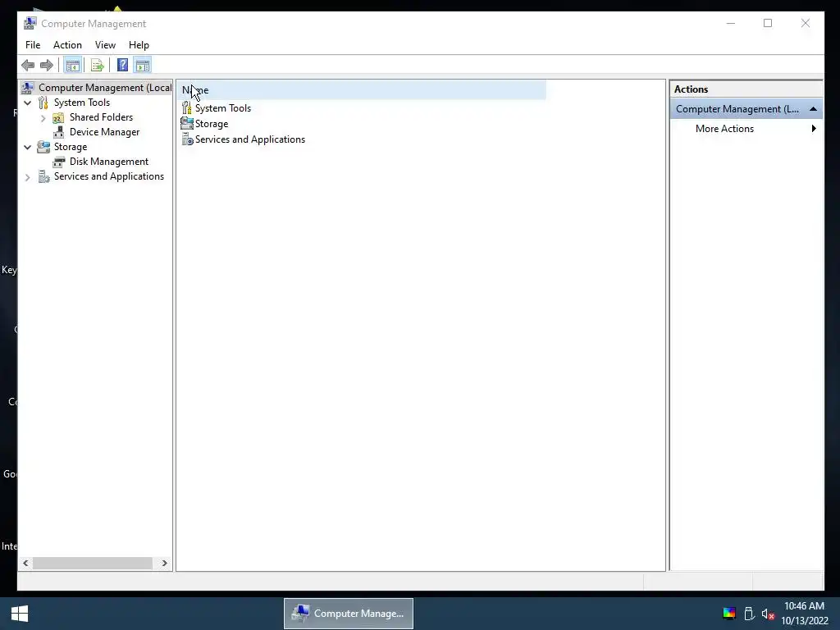Click the muted speaker volume tray icon
The height and width of the screenshot is (630, 840).
coord(768,614)
